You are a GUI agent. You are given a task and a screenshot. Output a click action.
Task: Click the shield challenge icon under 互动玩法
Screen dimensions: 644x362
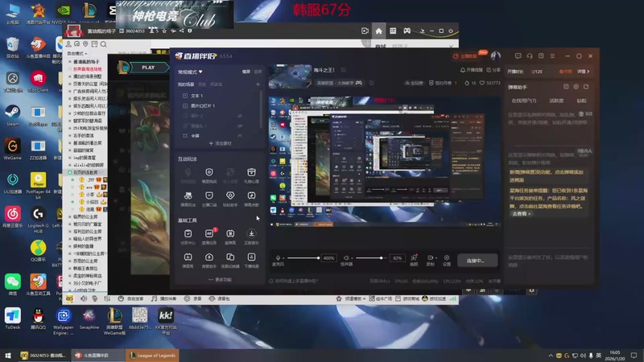pos(209,172)
